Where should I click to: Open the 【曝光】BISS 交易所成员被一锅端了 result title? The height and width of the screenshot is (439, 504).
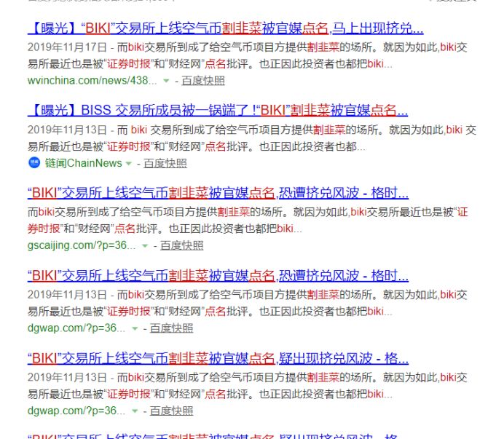pos(218,111)
